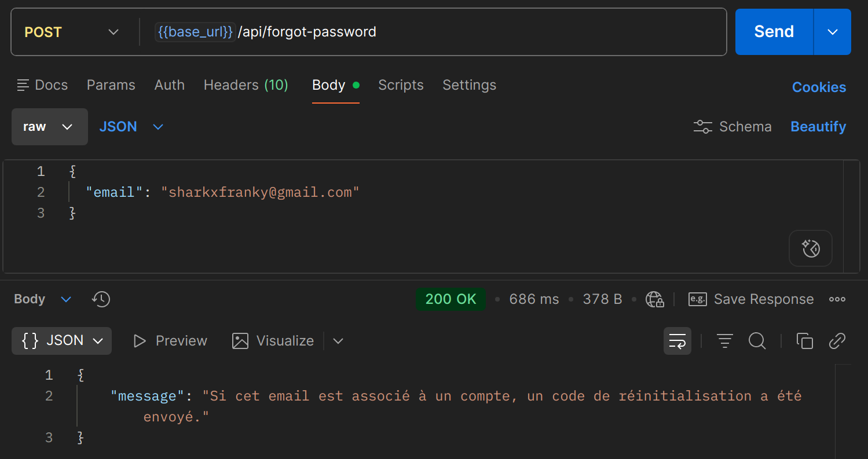Open the response history icon
This screenshot has width=868, height=459.
[101, 299]
